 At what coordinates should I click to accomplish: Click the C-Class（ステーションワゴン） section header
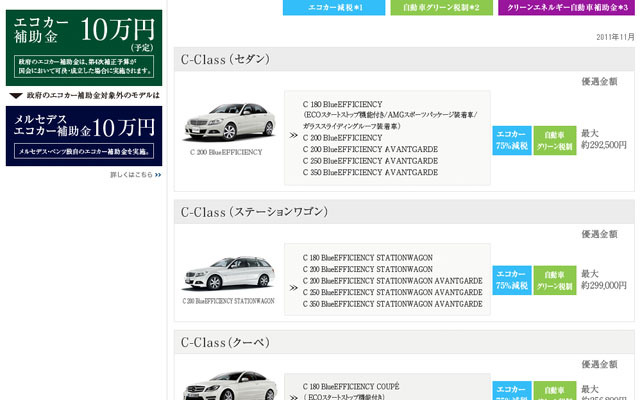[404, 212]
